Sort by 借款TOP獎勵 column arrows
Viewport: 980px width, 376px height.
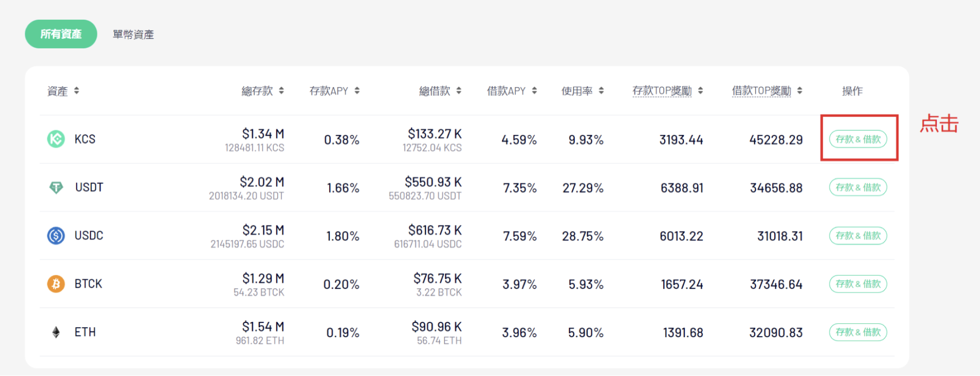(x=800, y=91)
